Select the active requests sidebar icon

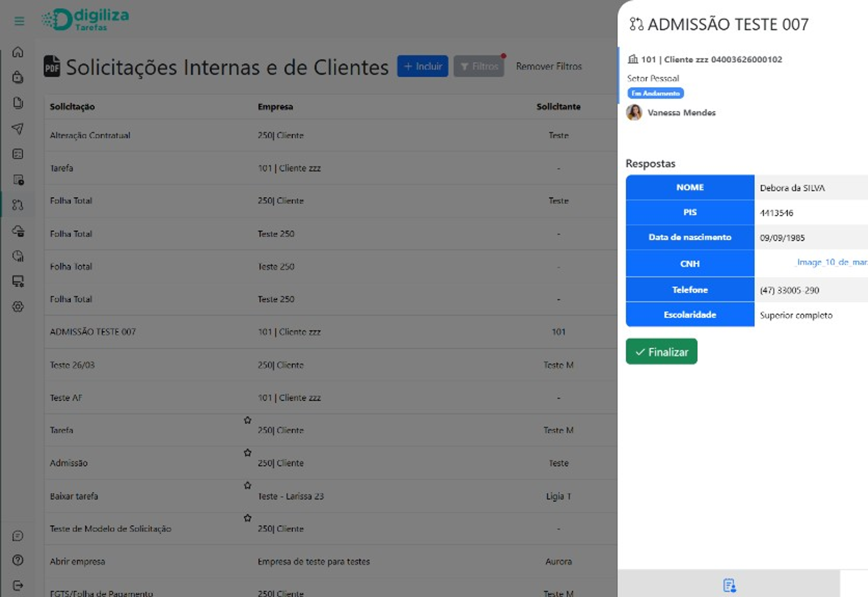click(x=18, y=205)
